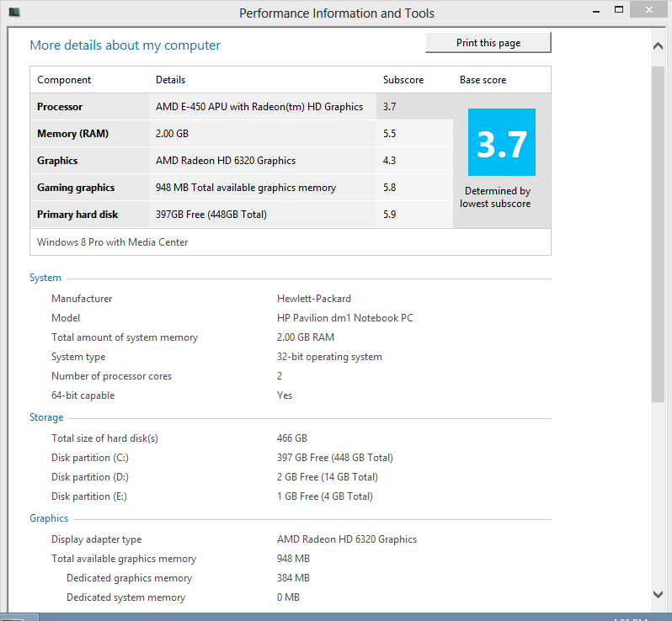Click the Details column header
Screen dimensions: 672x621
pos(171,80)
